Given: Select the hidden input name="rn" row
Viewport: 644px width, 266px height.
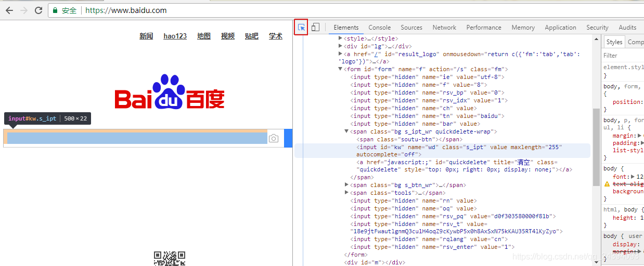Looking at the screenshot, I should pyautogui.click(x=413, y=201).
